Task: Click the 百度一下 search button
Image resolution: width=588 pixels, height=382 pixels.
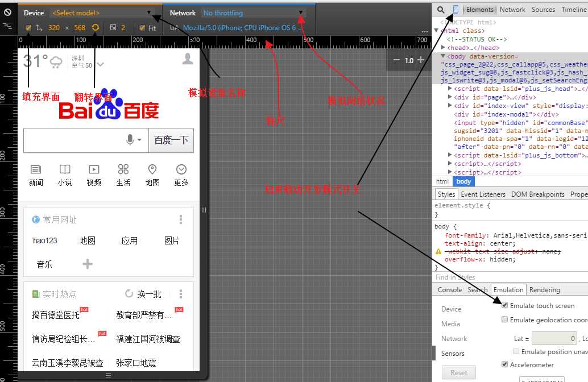Action: (171, 140)
